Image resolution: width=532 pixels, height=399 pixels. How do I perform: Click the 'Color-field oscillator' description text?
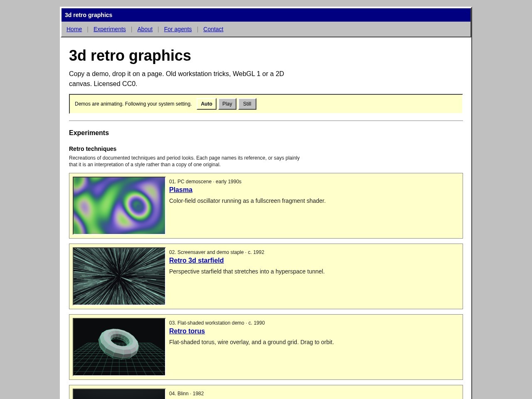click(x=247, y=201)
